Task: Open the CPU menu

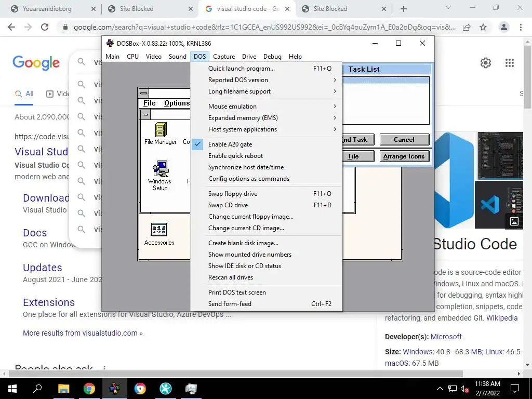Action: click(132, 57)
